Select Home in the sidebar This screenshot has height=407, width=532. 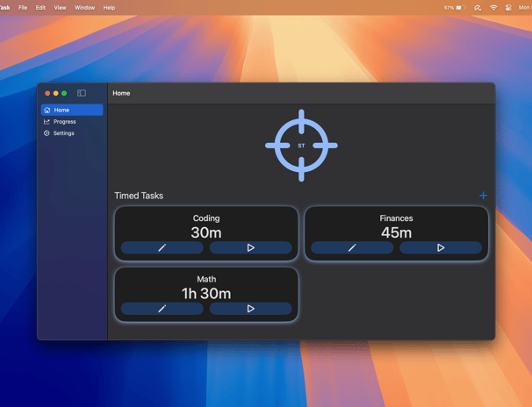72,110
